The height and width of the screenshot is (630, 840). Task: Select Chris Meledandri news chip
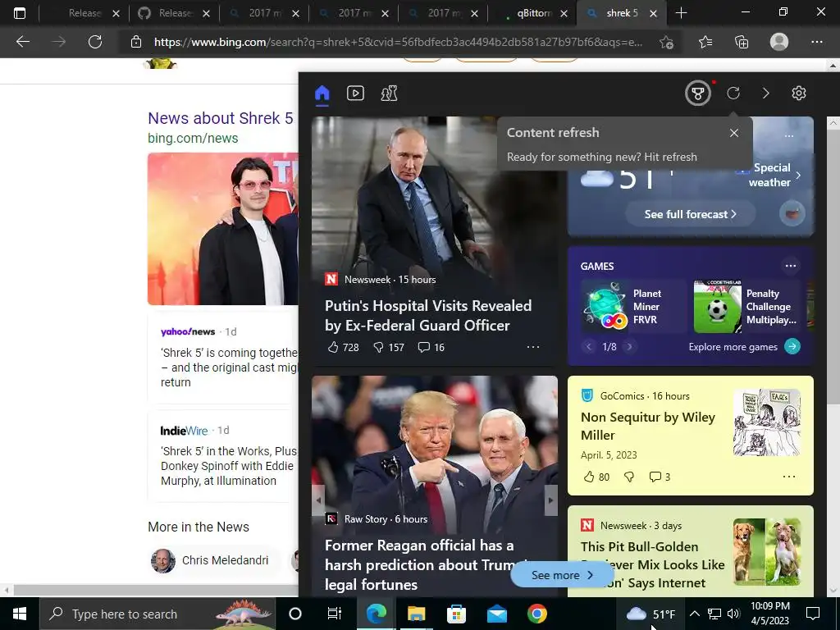click(216, 560)
